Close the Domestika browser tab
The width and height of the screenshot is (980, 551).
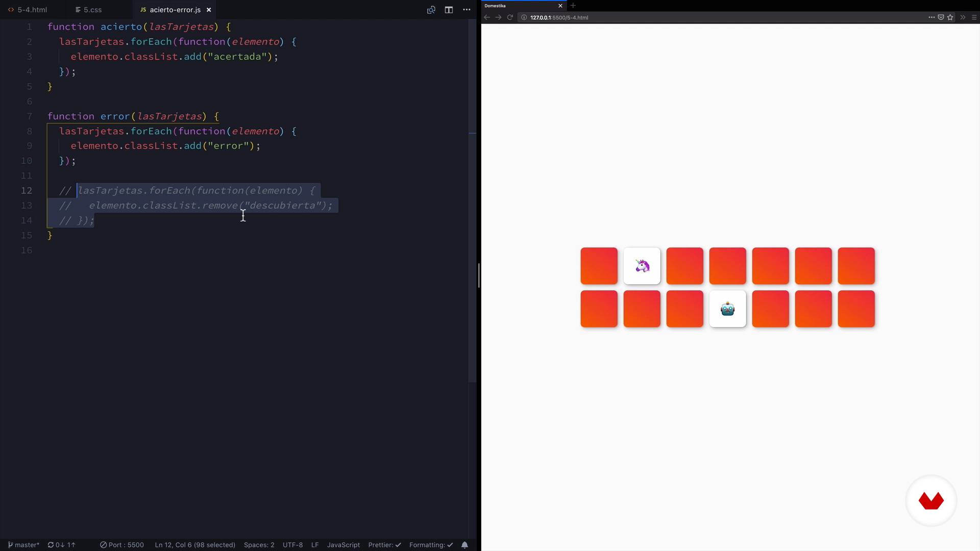click(x=560, y=6)
